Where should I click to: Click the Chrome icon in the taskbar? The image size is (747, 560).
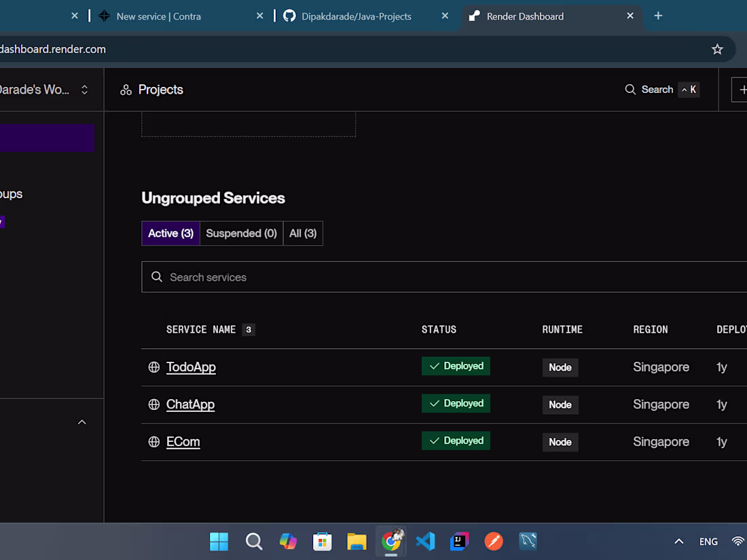(391, 542)
